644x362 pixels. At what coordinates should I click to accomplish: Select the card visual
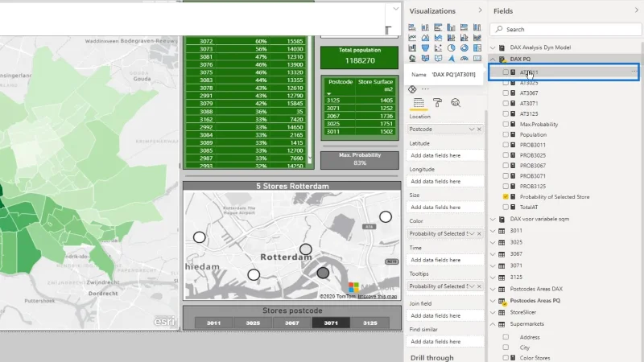[477, 58]
